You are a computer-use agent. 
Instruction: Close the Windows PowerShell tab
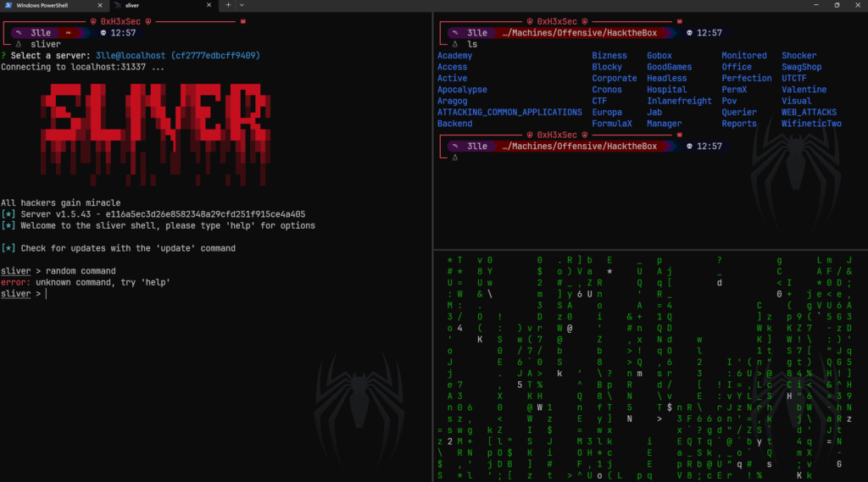coord(100,6)
